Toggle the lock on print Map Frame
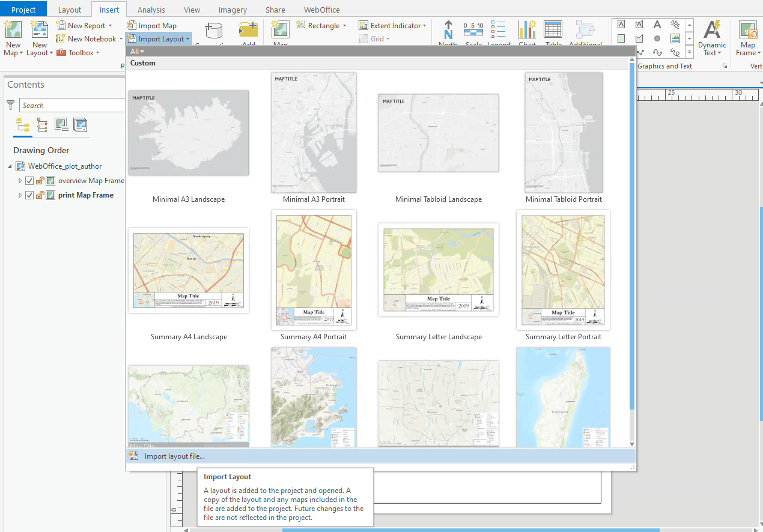This screenshot has width=763, height=532. (x=40, y=195)
